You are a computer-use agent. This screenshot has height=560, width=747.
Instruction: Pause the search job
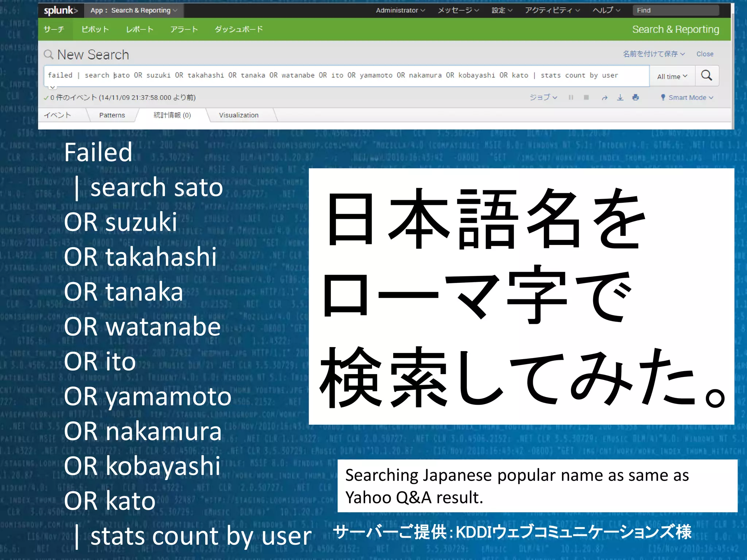[571, 97]
